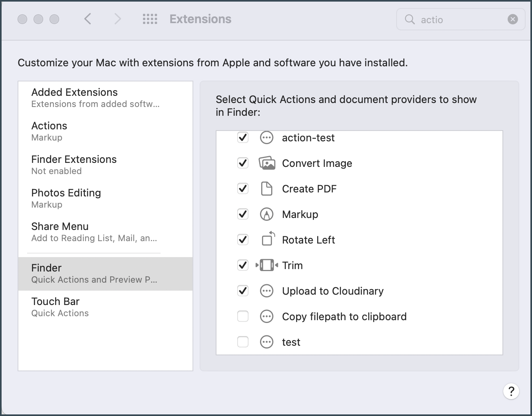Click the Copy filepath to clipboard label
The width and height of the screenshot is (532, 416).
[344, 317]
